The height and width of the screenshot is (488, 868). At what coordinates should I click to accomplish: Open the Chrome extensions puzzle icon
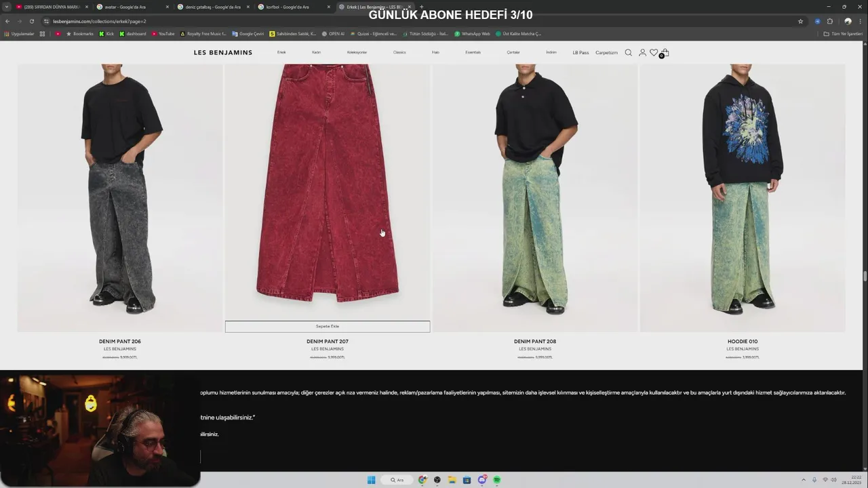(x=829, y=21)
